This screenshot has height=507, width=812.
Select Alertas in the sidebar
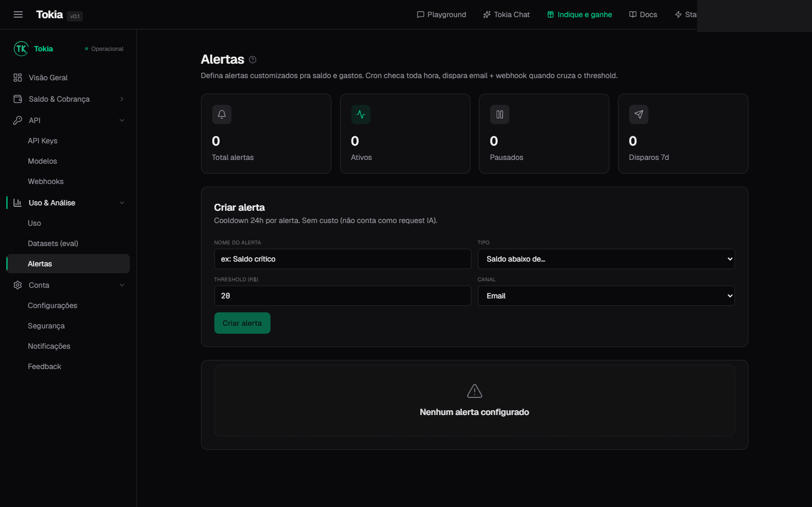click(68, 264)
